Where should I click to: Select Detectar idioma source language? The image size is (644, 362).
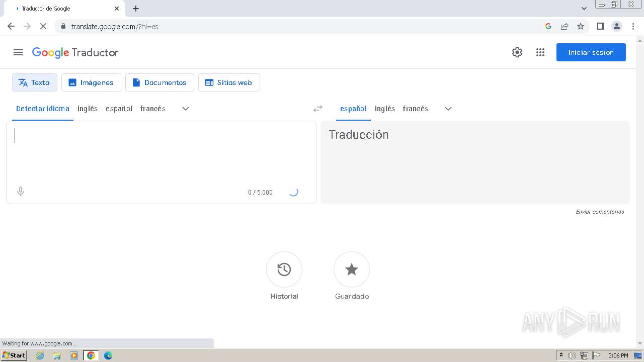point(43,109)
